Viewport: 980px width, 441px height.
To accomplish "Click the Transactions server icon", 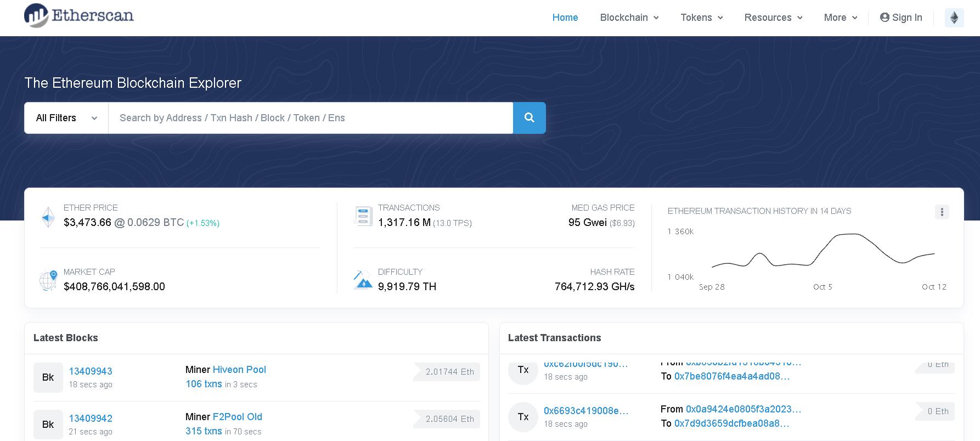I will (363, 216).
